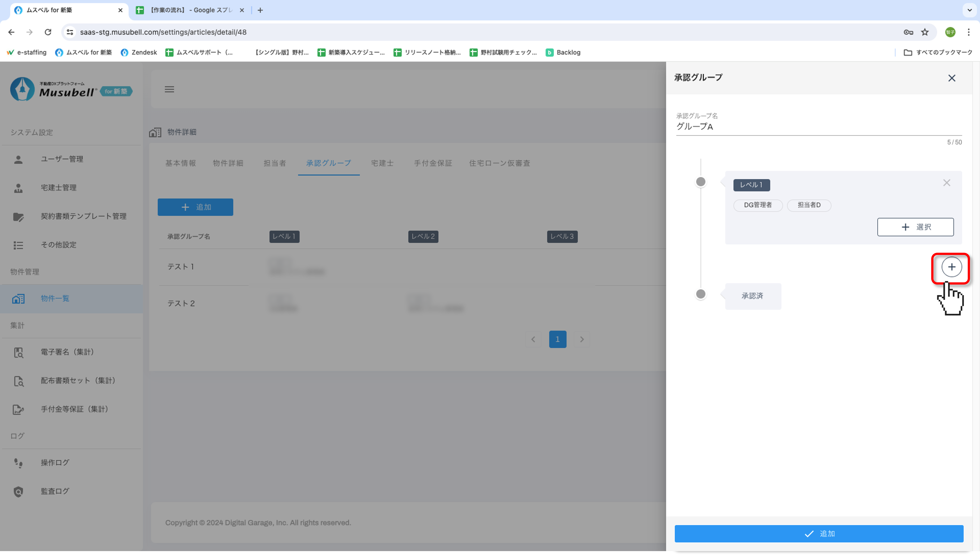Go to next page with right chevron

tap(581, 339)
